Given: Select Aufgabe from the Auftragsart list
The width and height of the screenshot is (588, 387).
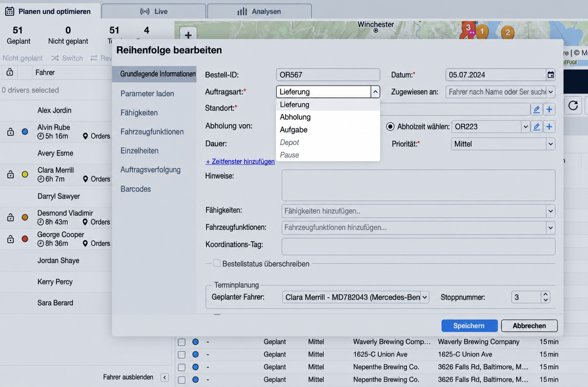Looking at the screenshot, I should coord(328,130).
